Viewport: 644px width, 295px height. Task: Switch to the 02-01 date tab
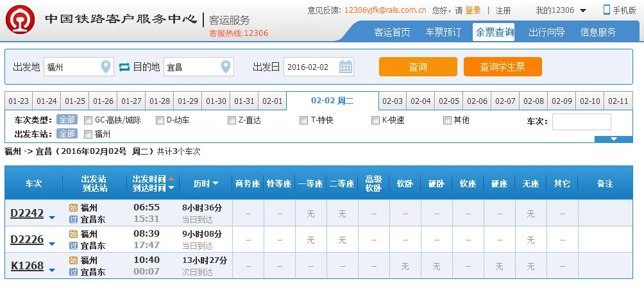pos(273,101)
